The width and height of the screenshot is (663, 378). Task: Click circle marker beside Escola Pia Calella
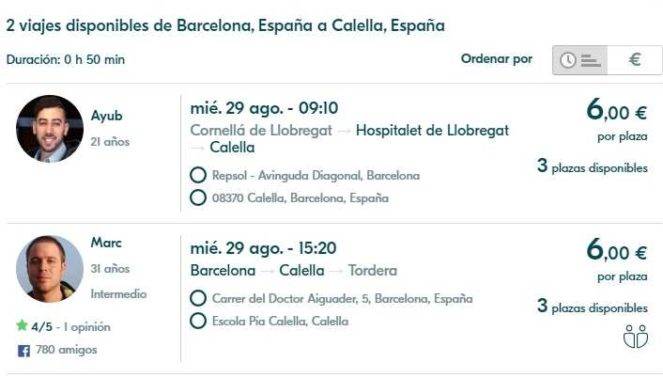(198, 321)
